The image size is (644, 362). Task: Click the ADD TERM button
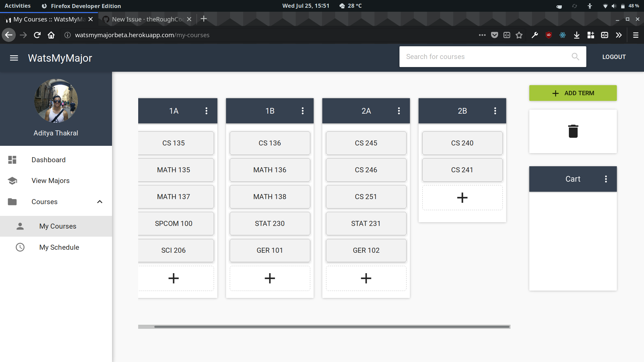[x=573, y=93]
